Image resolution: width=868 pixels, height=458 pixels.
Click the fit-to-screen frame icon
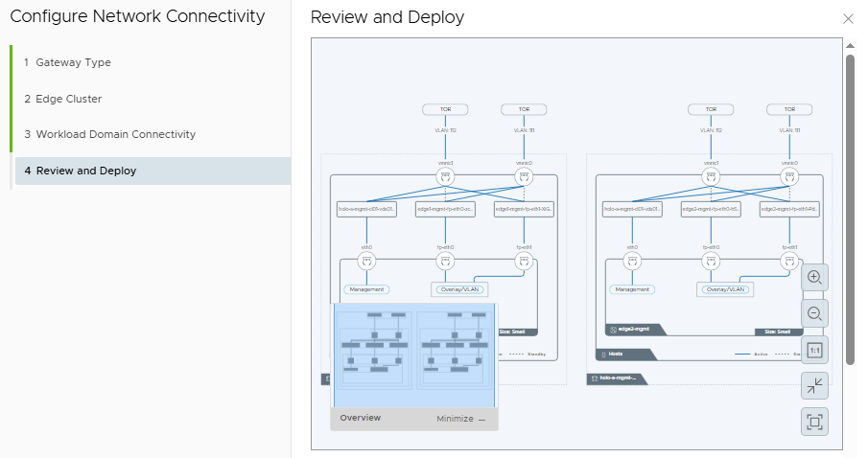coord(814,422)
